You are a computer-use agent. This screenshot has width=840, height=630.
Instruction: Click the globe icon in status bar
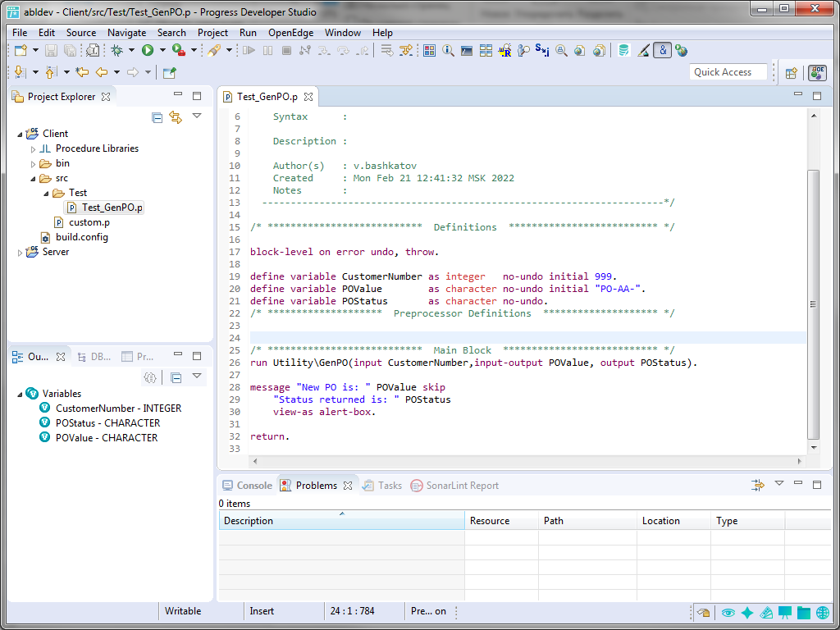point(822,612)
